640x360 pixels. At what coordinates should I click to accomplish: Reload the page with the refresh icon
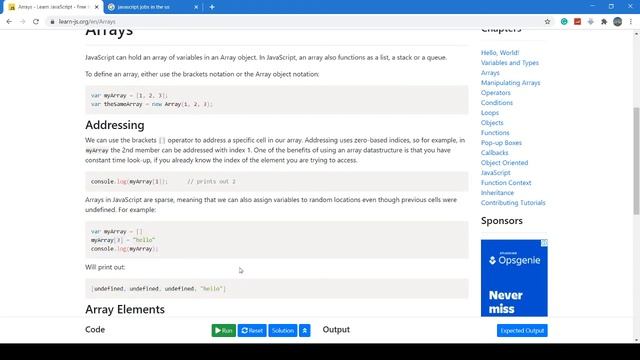click(x=36, y=22)
